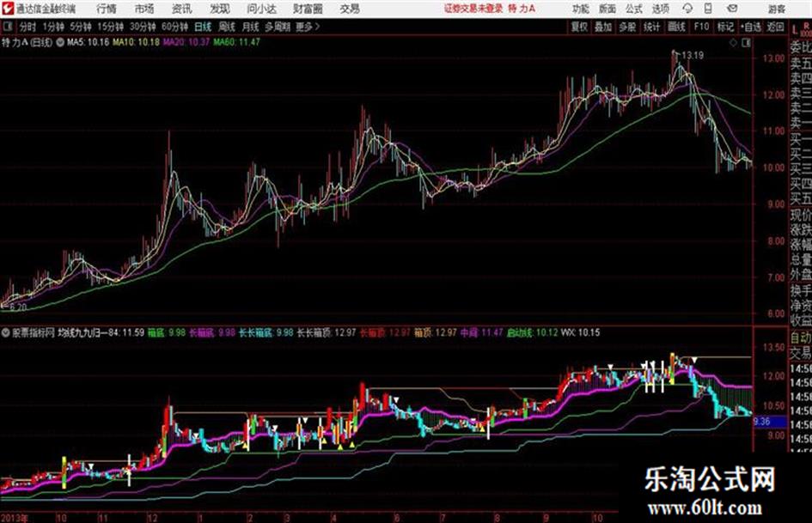Image resolution: width=812 pixels, height=523 pixels.
Task: Click the 复权 toolbar button
Action: (x=579, y=27)
